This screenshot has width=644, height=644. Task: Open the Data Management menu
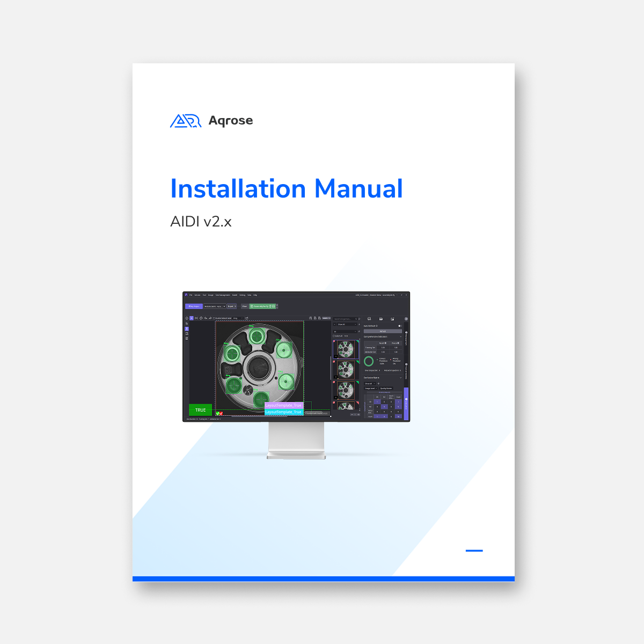click(223, 295)
